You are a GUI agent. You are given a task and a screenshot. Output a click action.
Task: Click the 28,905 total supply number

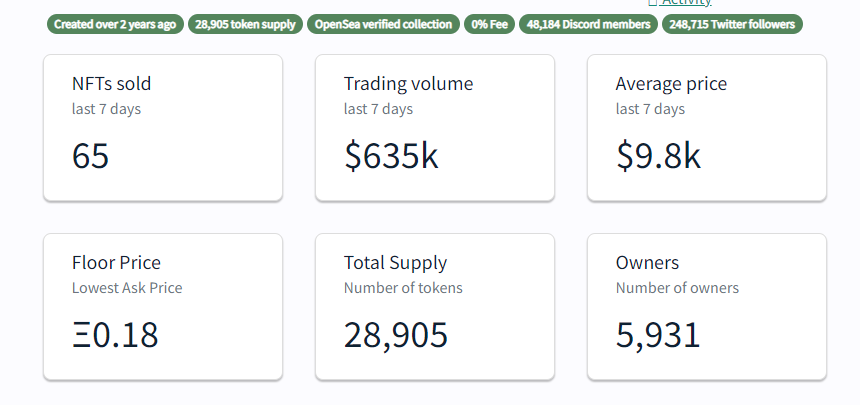click(x=396, y=335)
